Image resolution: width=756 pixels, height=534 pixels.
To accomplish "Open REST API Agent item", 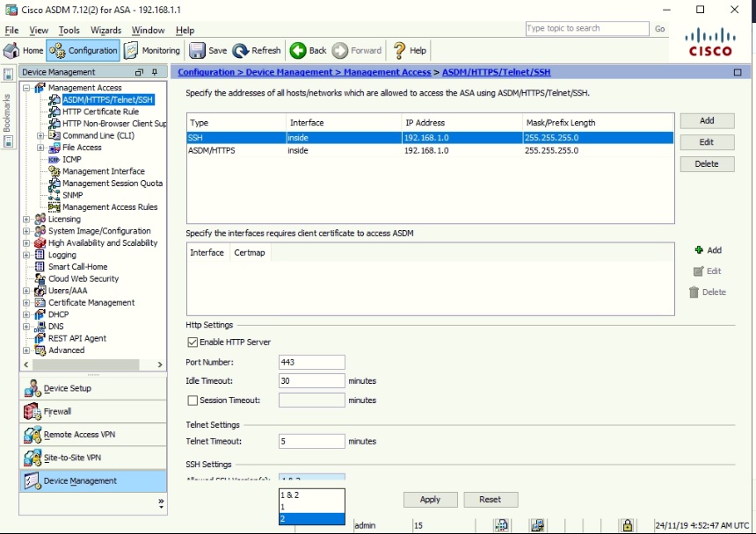I will (x=77, y=338).
